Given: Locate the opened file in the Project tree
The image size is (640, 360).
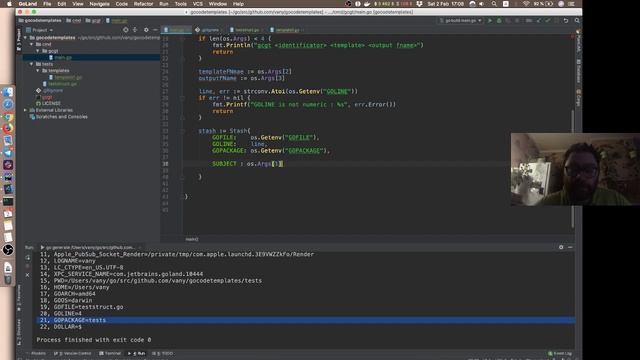Looking at the screenshot, I should click(126, 30).
